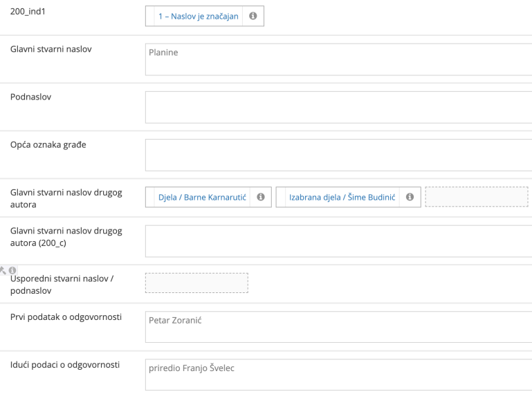Open info icon for 'Djela / Barne Karnarutić'
This screenshot has height=396, width=532.
261,197
